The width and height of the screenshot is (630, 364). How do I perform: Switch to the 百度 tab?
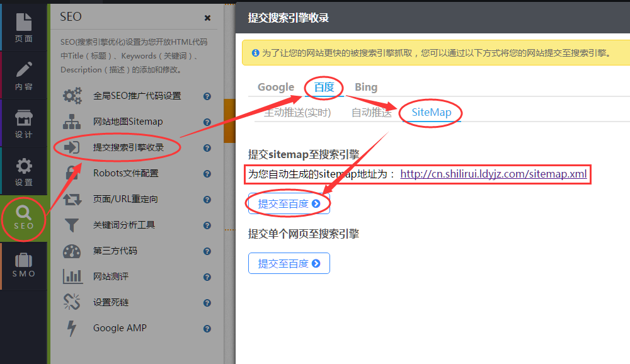[324, 87]
